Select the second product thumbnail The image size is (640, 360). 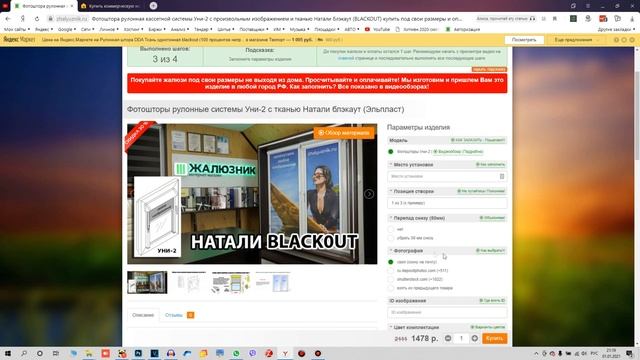(x=189, y=282)
